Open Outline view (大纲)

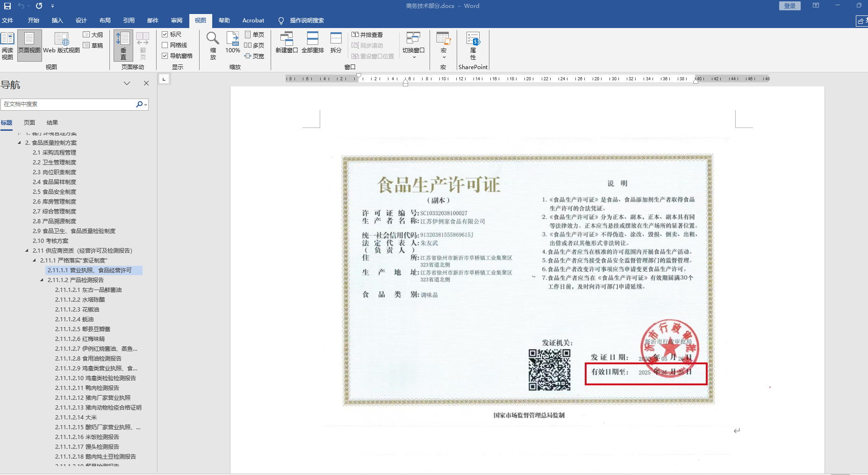tap(93, 35)
